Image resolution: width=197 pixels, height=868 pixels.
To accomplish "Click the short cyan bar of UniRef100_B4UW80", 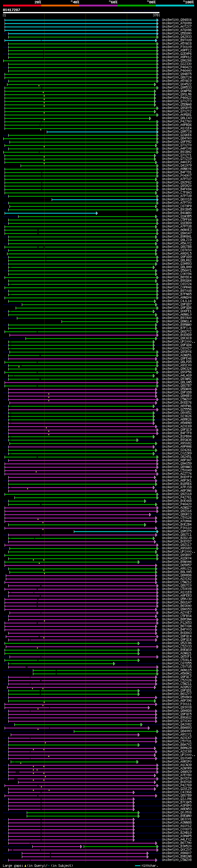I will 51,213.
